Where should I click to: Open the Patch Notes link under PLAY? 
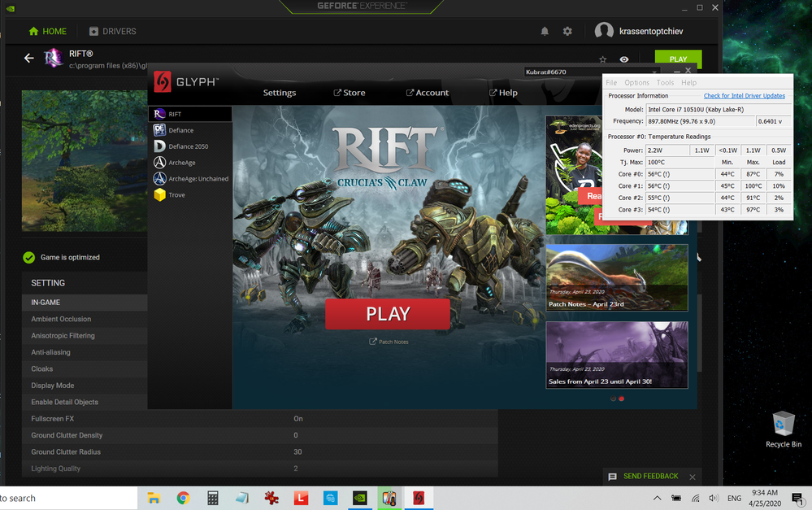click(x=389, y=342)
